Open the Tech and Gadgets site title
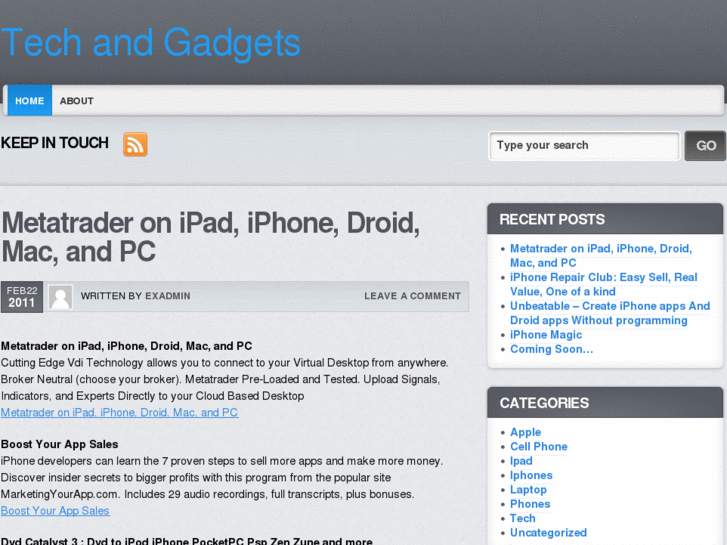 [151, 43]
